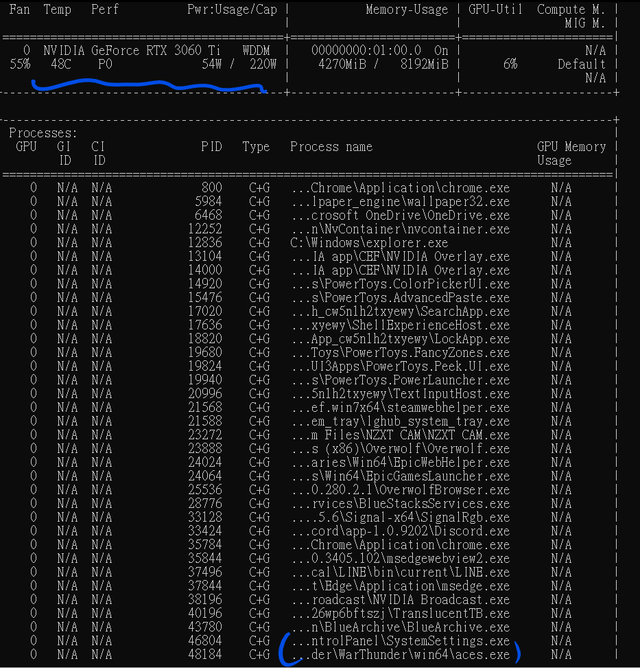Select the OneDrive.exe process path
Screen dimensions: 640x672
point(401,215)
